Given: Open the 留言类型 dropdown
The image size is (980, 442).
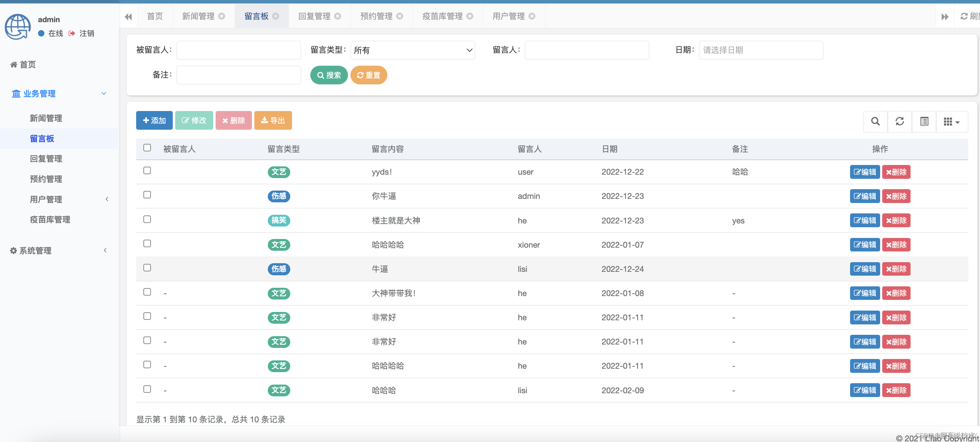Looking at the screenshot, I should (x=412, y=50).
